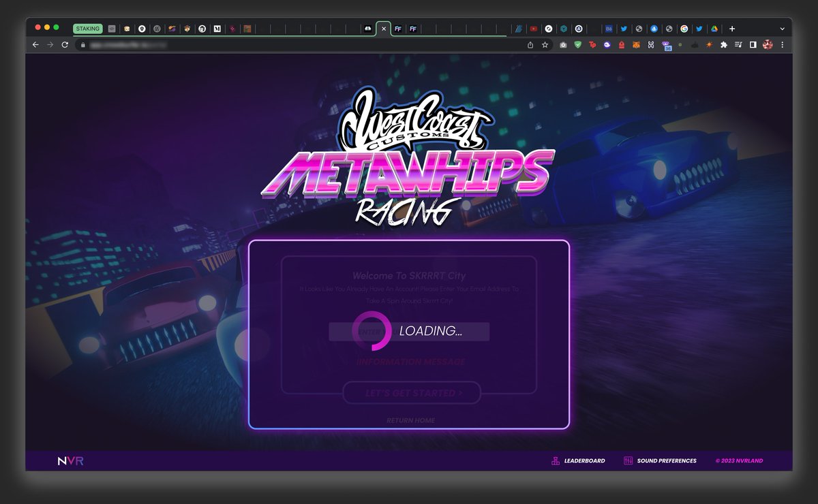Image resolution: width=818 pixels, height=504 pixels.
Task: Open the green shield extension
Action: pyautogui.click(x=578, y=44)
